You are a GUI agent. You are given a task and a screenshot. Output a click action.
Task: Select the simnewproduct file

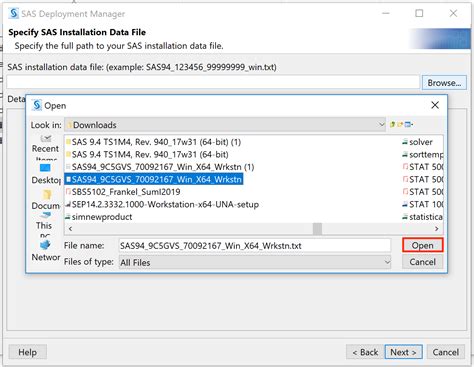click(x=99, y=217)
